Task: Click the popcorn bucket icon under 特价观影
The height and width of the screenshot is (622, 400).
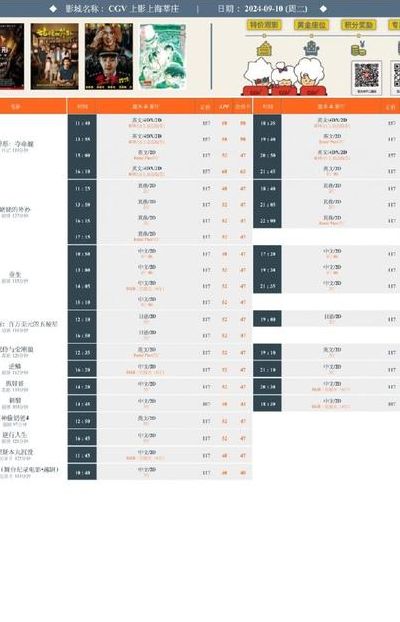Action: 264,49
